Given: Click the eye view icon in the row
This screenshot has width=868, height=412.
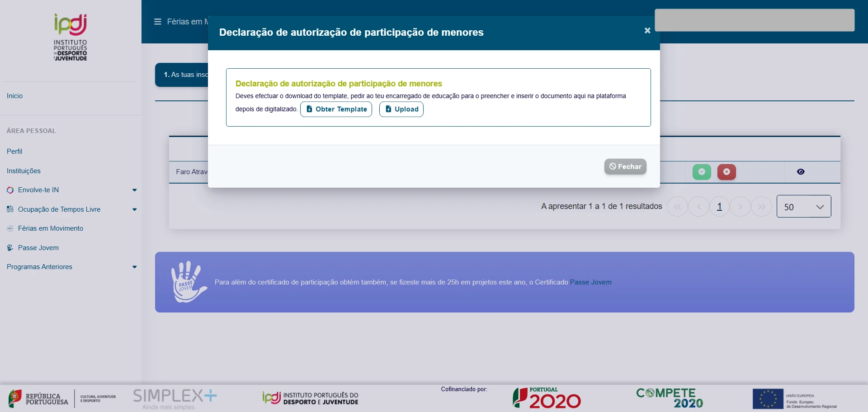Looking at the screenshot, I should pos(801,172).
